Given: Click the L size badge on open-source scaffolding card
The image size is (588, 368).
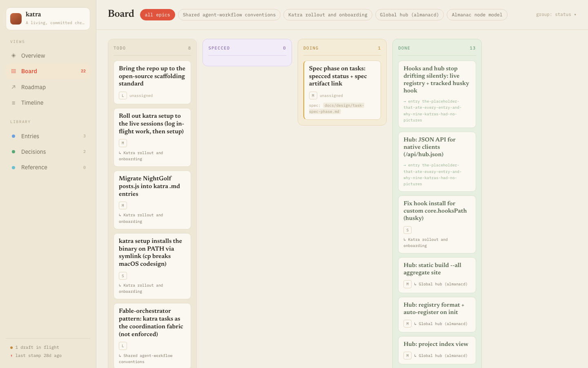Looking at the screenshot, I should 123,96.
